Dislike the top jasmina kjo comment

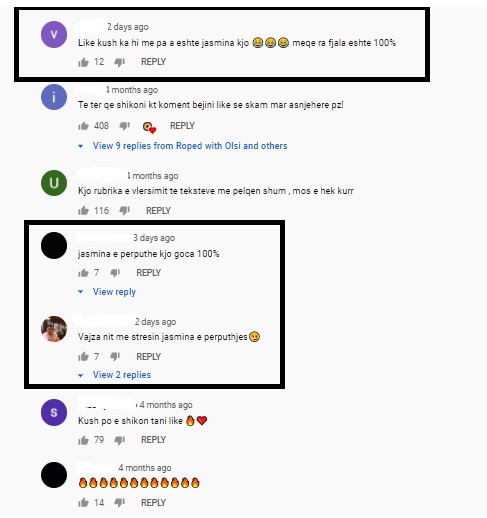click(x=120, y=62)
